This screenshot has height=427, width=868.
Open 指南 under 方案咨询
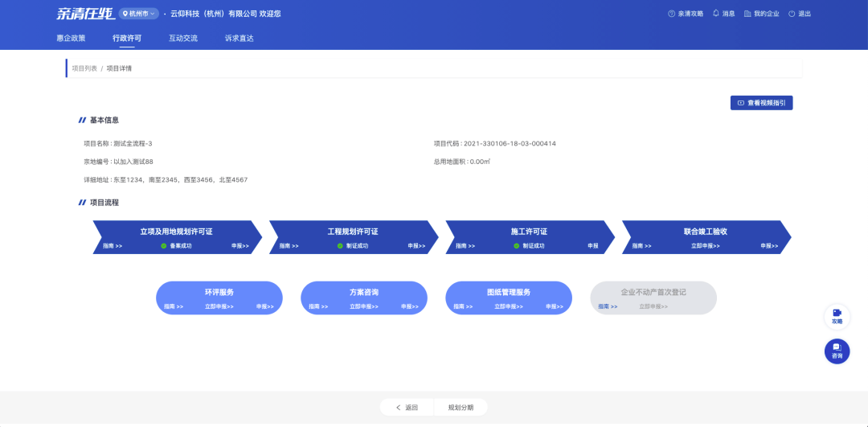(x=318, y=306)
